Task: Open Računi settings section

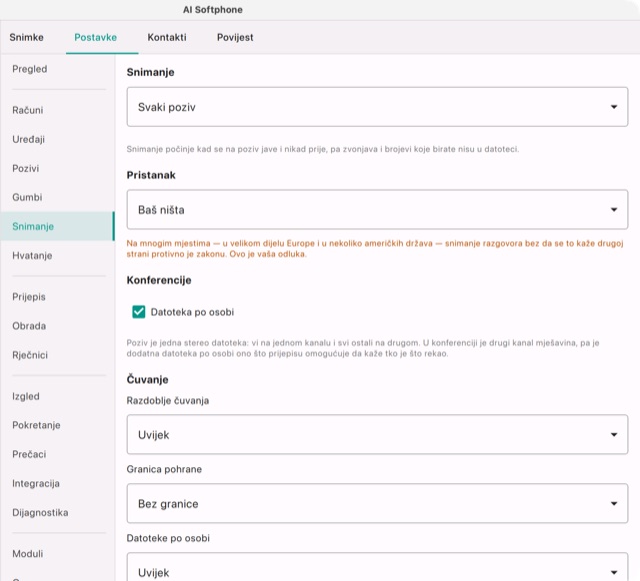Action: [57, 110]
